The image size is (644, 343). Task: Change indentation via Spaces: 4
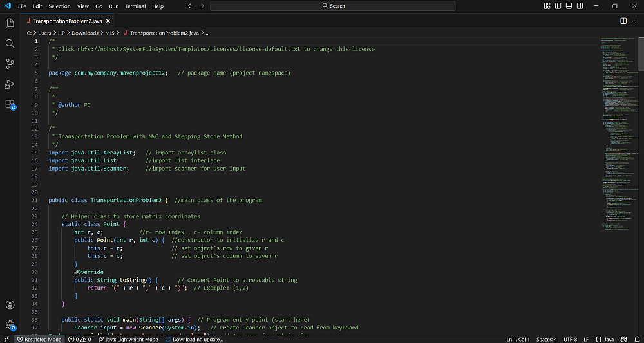coord(547,339)
